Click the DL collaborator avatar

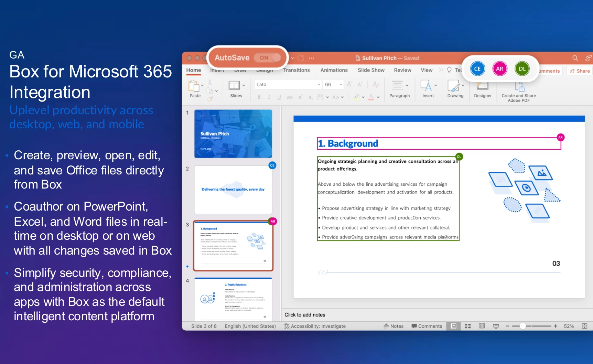522,69
